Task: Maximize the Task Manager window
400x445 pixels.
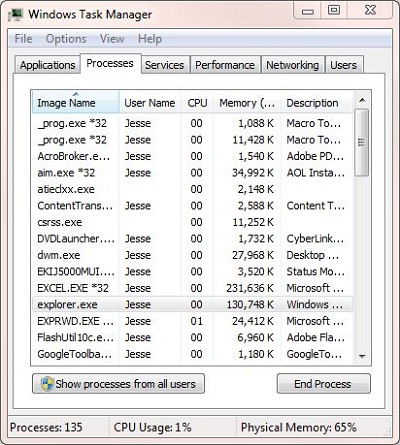Action: tap(334, 10)
